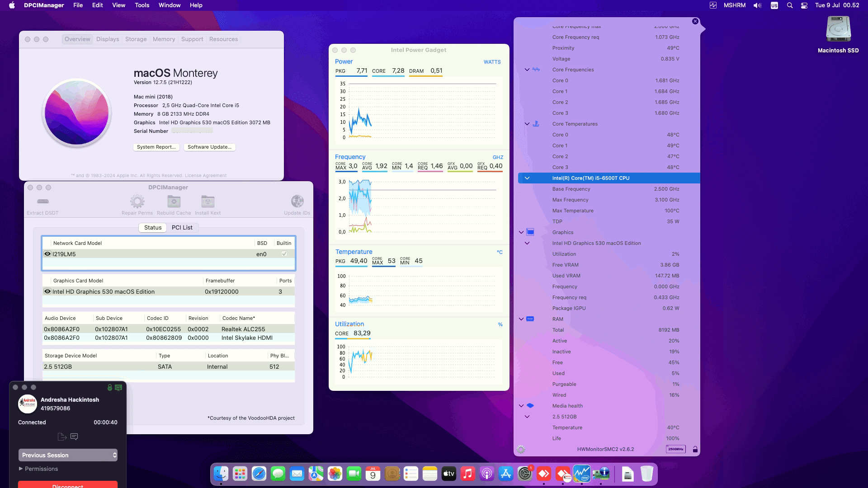Toggle the eye icon for Intel HD Graphics 530

(x=47, y=291)
